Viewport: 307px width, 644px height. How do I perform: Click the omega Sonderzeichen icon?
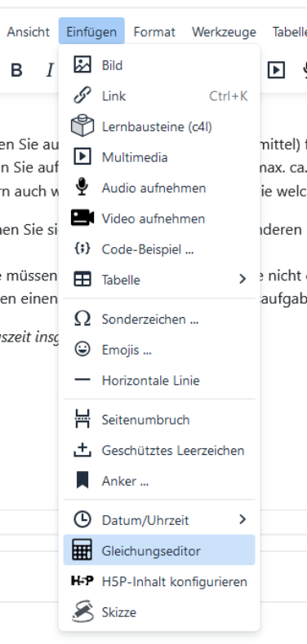(x=82, y=319)
